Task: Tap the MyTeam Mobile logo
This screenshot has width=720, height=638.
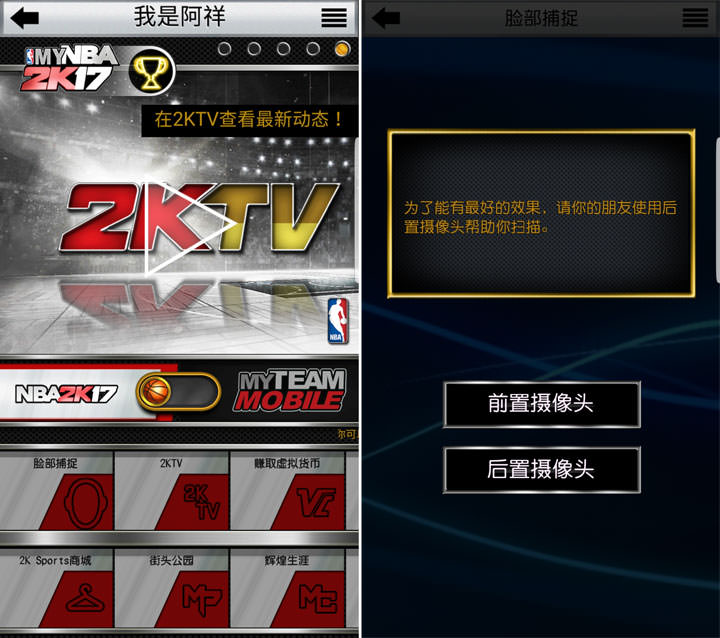Action: click(x=289, y=391)
